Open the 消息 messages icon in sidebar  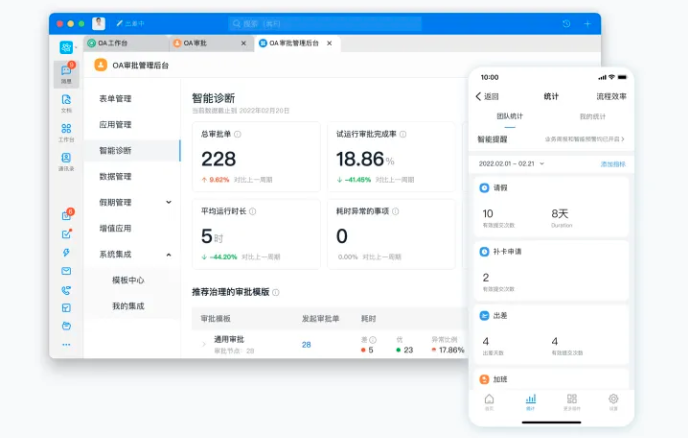coord(66,73)
